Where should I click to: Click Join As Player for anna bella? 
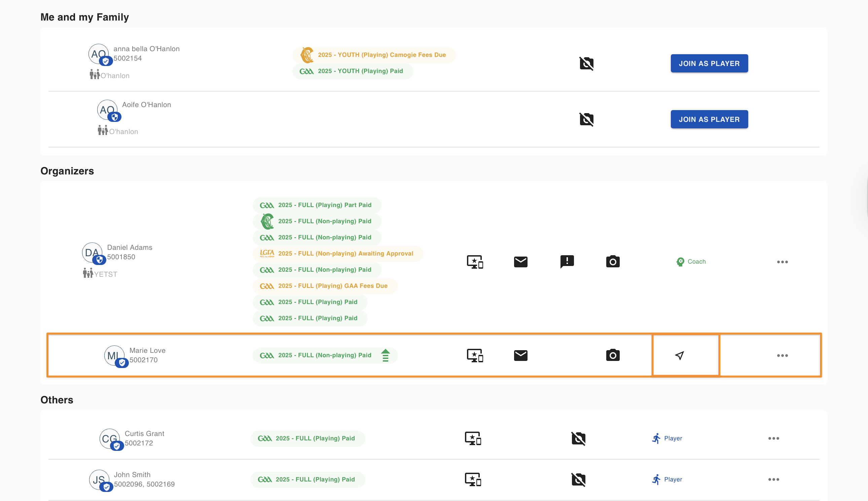tap(709, 63)
